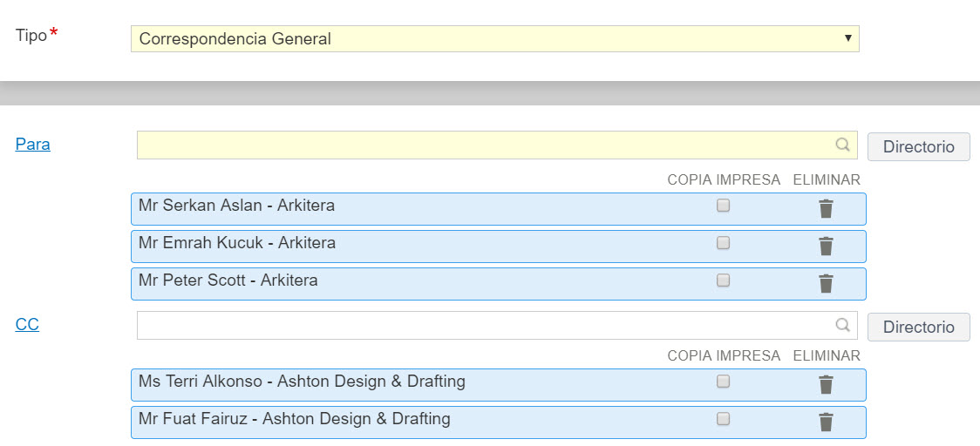
Task: Delete recipient Mr Serkan Aslan with trash icon
Action: pos(826,209)
